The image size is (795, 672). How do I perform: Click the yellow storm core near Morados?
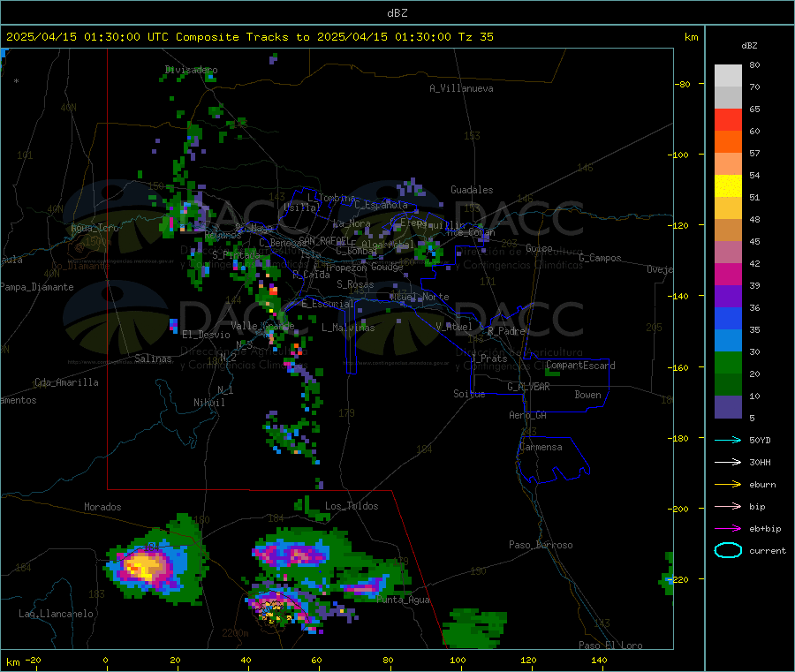click(x=141, y=565)
